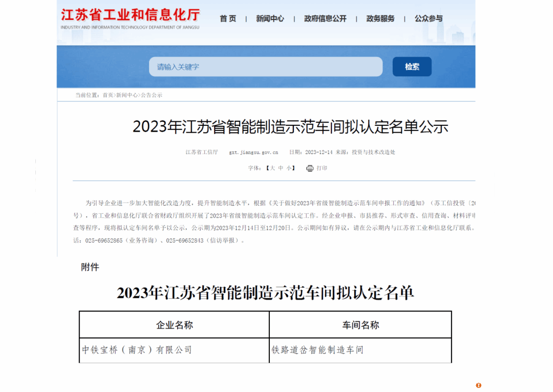Click the 来源：投资与技术改造处 text
Screen dimensions: 553x392
point(366,153)
